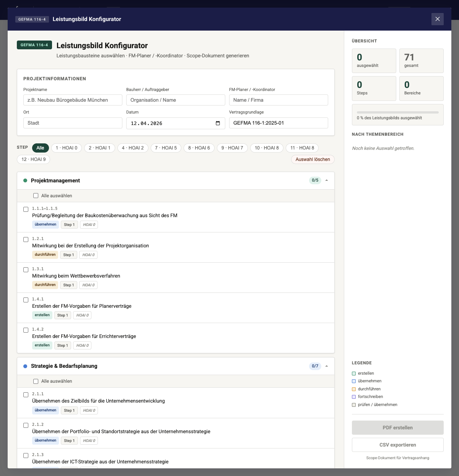Click the Datum date field value

click(146, 123)
